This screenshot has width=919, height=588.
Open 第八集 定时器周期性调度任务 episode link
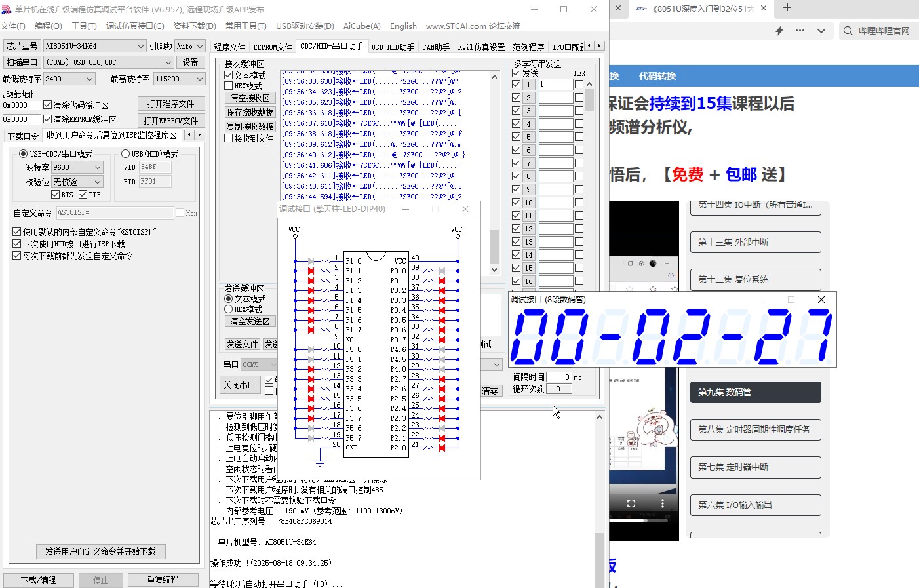pos(755,429)
